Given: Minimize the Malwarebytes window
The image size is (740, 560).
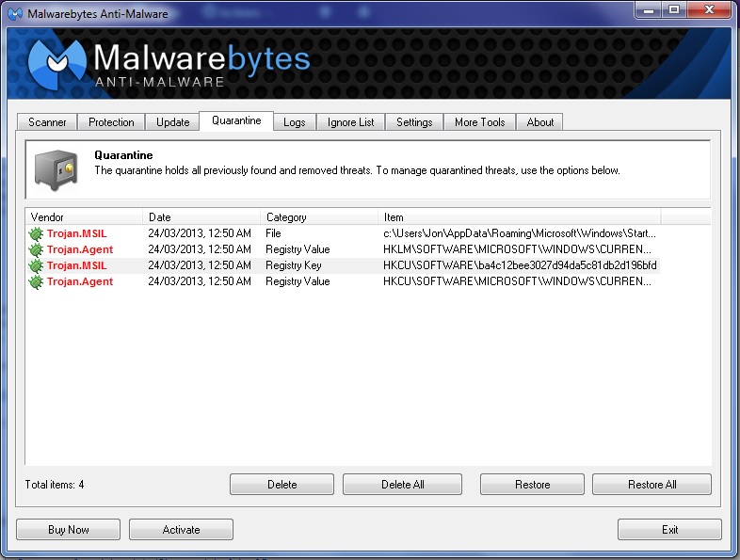Looking at the screenshot, I should click(649, 10).
